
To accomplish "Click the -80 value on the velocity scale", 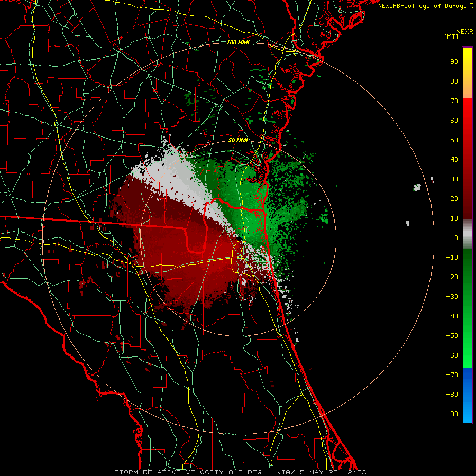I will point(452,395).
